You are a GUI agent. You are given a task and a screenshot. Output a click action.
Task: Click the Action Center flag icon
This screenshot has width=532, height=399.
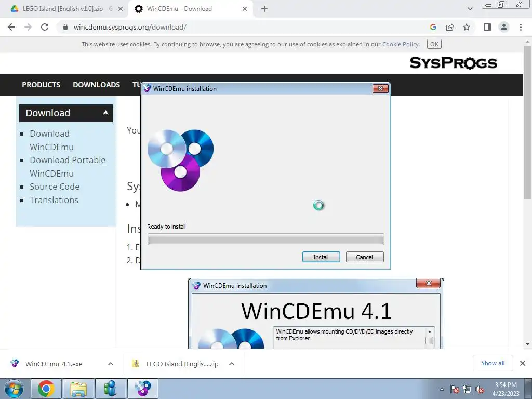click(455, 389)
